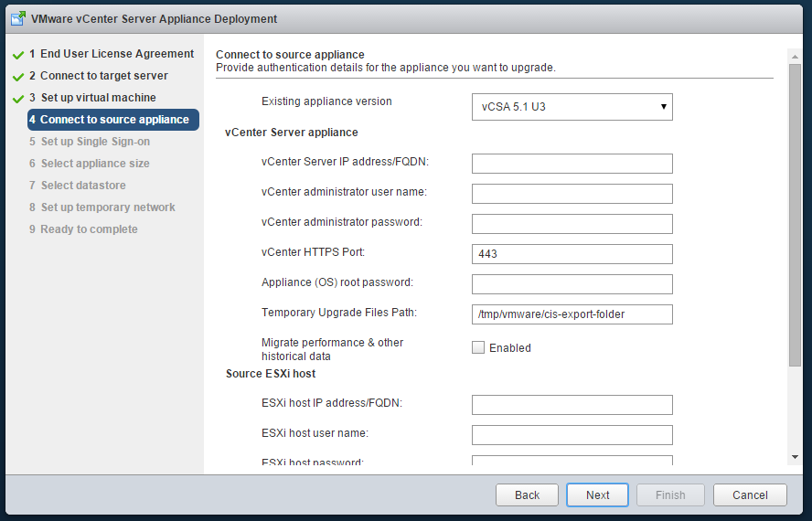Viewport: 812px width, 521px height.
Task: Focus the Appliance (OS) root password field
Action: pos(572,283)
